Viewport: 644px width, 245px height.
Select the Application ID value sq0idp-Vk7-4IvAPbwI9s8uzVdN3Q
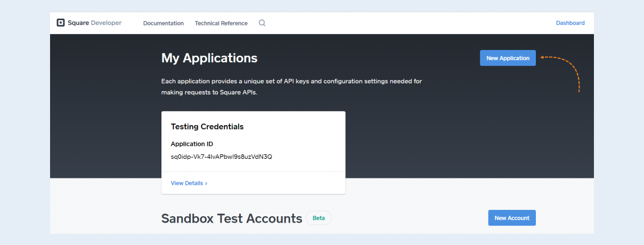coord(222,157)
